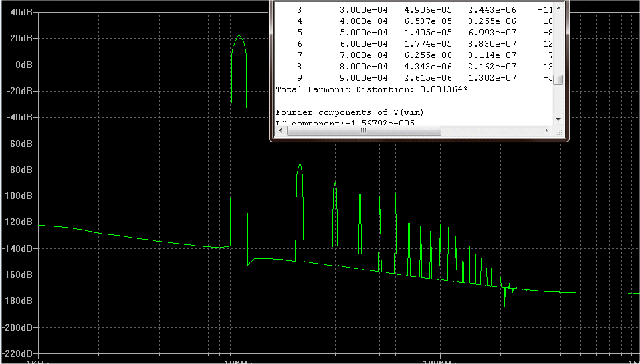
Task: Select frequency value 5.000e+04 in harmonic table
Action: coord(364,32)
